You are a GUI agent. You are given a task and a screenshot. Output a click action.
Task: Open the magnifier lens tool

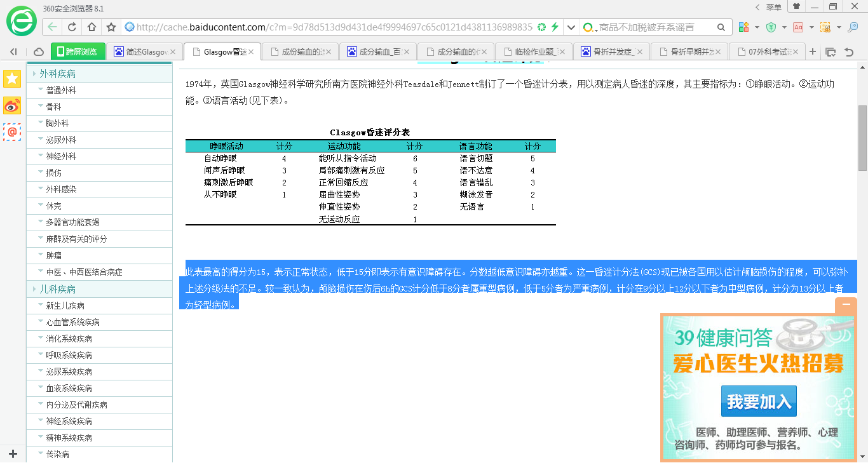coord(853,28)
